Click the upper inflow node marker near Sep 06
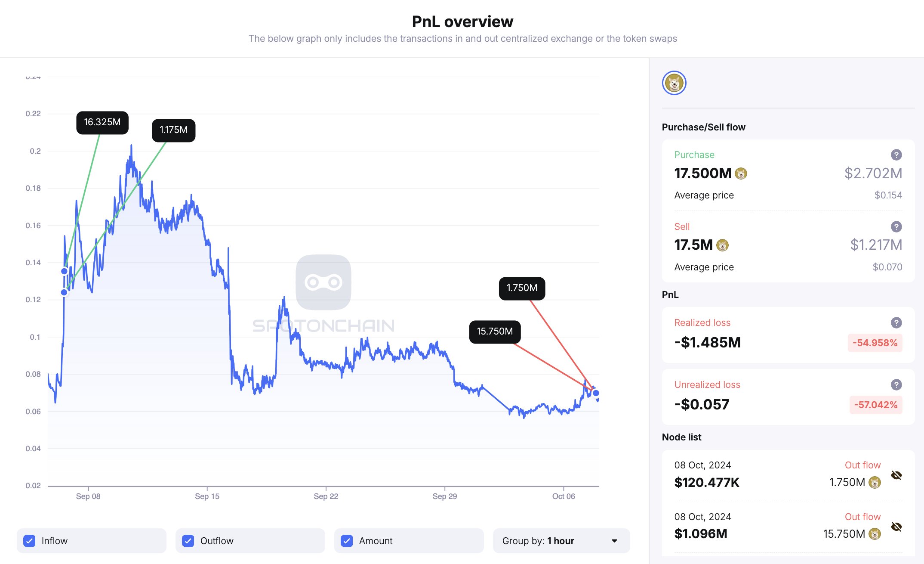 (64, 271)
